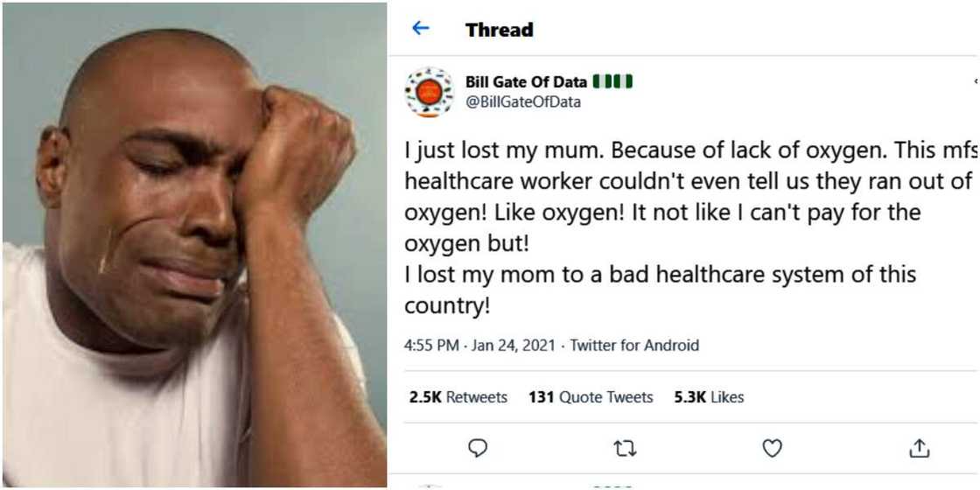This screenshot has height=490, width=980.
Task: Click the Nigerian flag emojis beside the name
Action: pyautogui.click(x=612, y=82)
